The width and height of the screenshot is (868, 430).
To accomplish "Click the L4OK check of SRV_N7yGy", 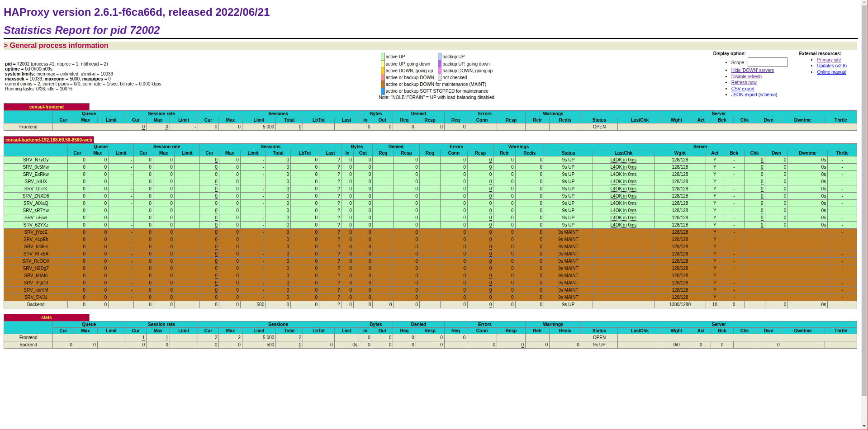I will point(623,160).
